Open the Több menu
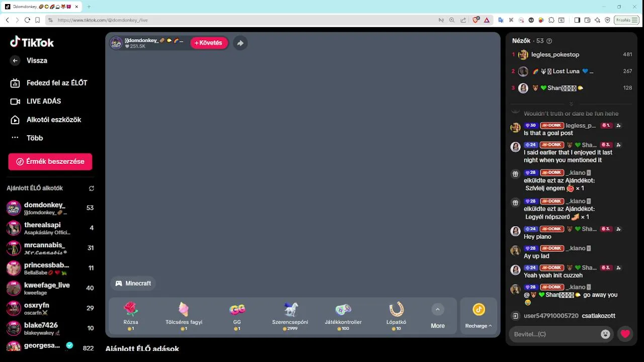 (27, 138)
